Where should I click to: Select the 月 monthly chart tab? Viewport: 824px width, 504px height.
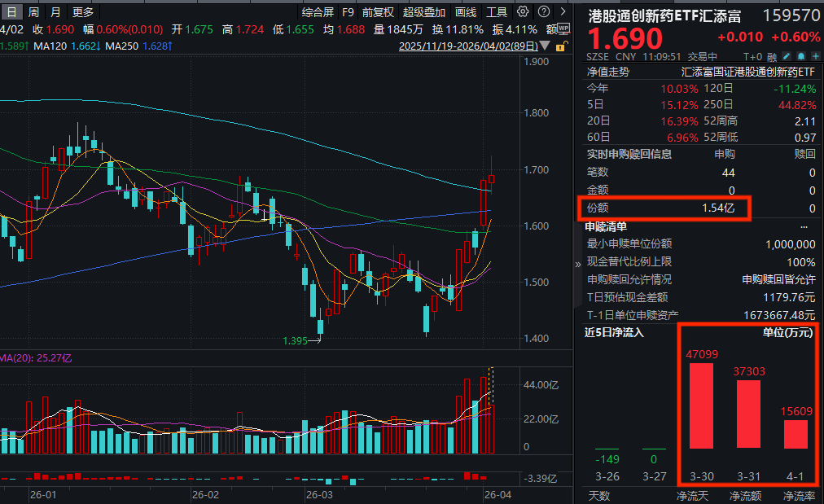[x=55, y=11]
